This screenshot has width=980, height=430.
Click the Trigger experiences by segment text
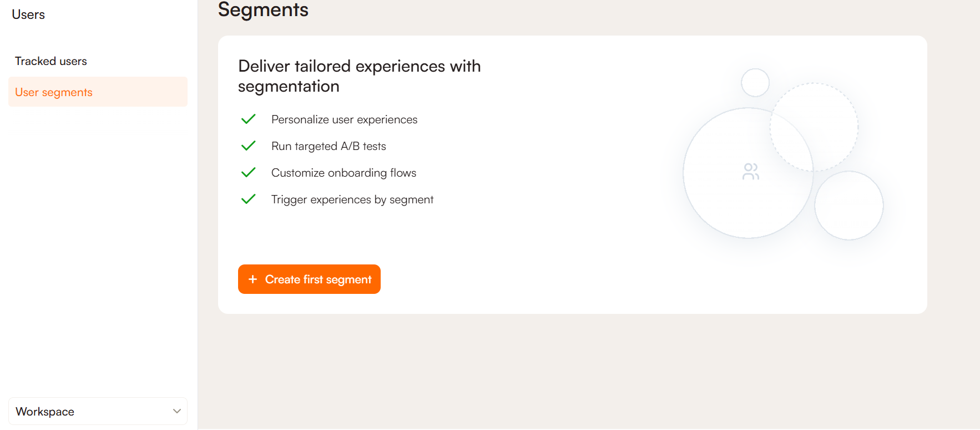point(352,199)
